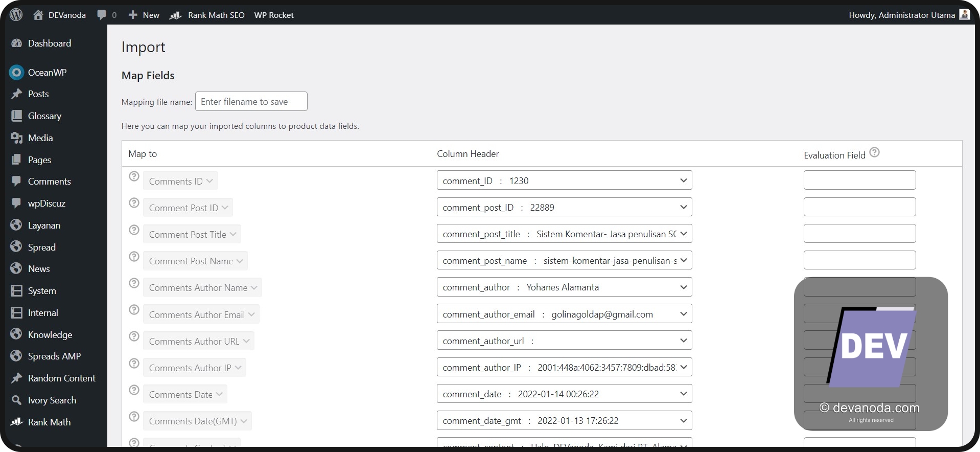The image size is (980, 452).
Task: Click the Random Content pushpin icon
Action: coord(17,378)
